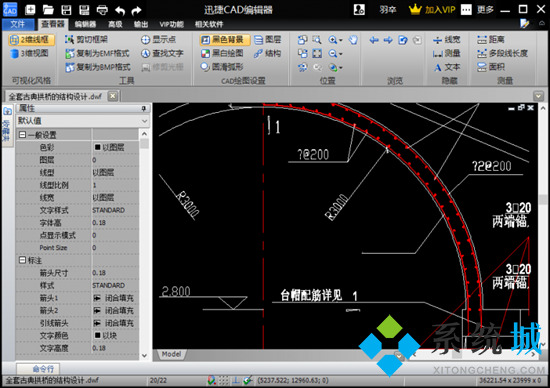Collapse the 标注 section

22,260
